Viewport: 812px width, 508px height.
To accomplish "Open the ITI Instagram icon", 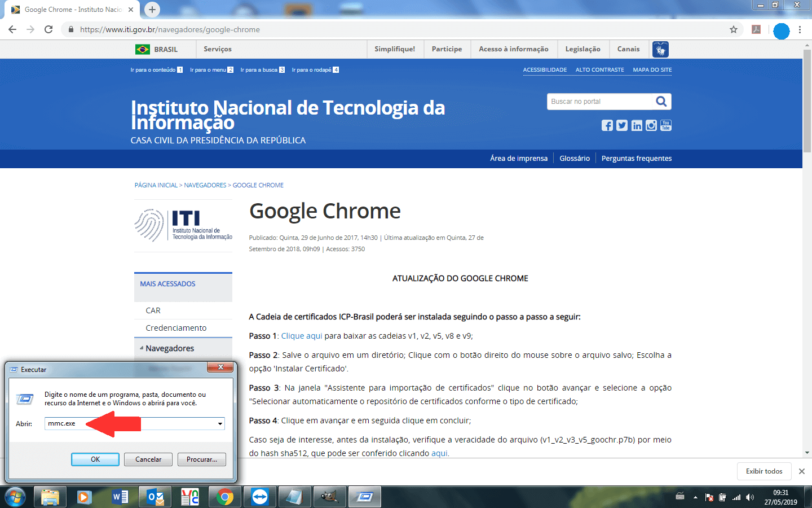I will 651,125.
